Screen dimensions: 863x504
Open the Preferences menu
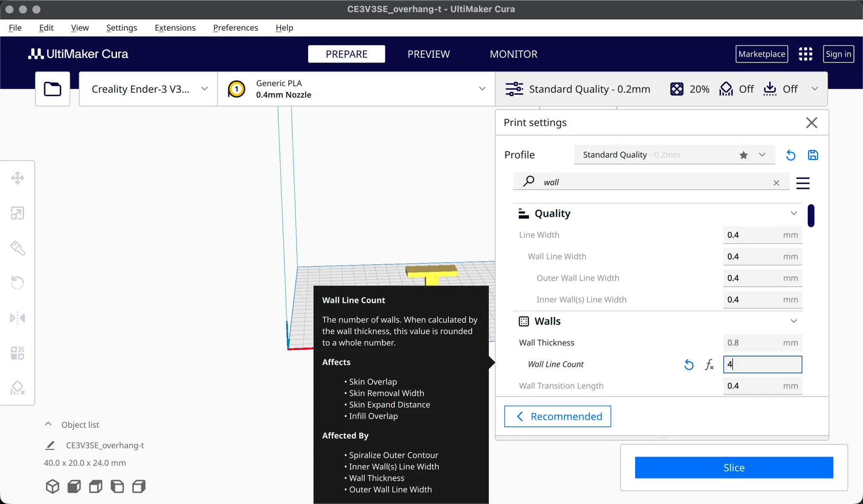[x=236, y=28]
